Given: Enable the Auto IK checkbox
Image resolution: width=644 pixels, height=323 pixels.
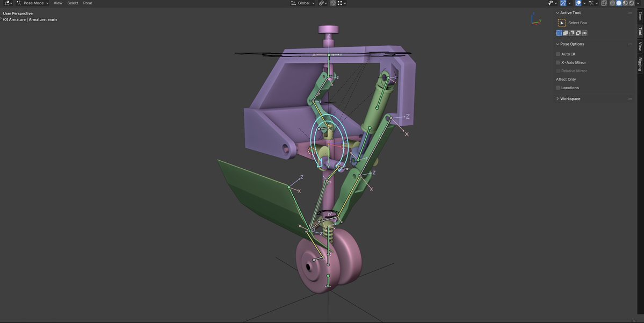Looking at the screenshot, I should [558, 54].
